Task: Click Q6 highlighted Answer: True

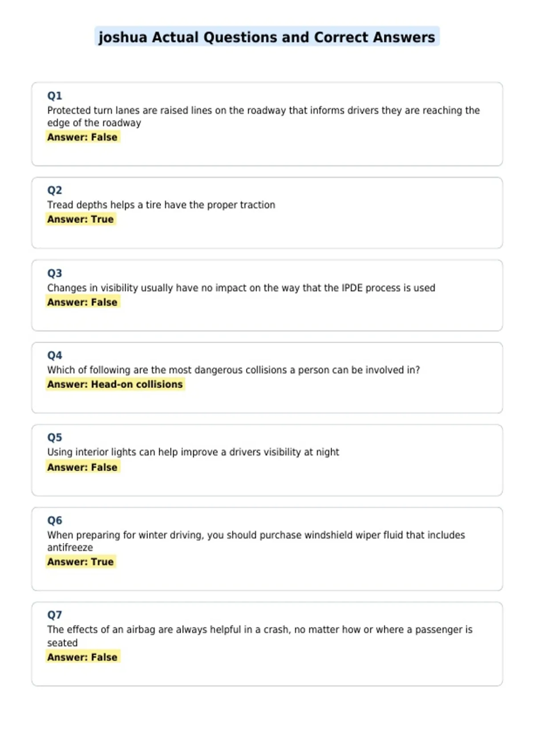Action: click(81, 562)
